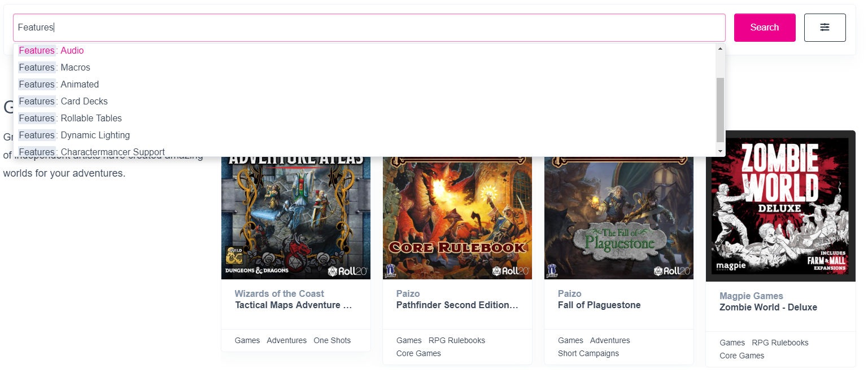
Task: Click the pink Search button
Action: point(764,28)
